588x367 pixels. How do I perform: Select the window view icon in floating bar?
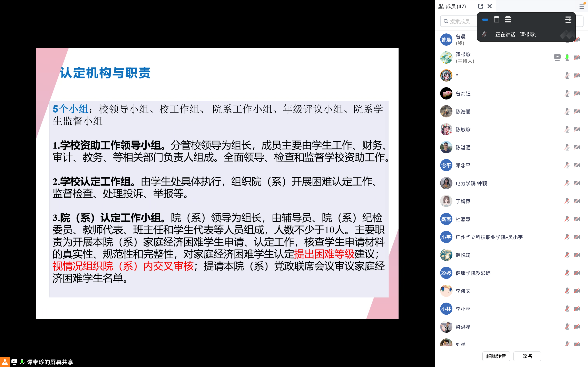click(x=496, y=20)
